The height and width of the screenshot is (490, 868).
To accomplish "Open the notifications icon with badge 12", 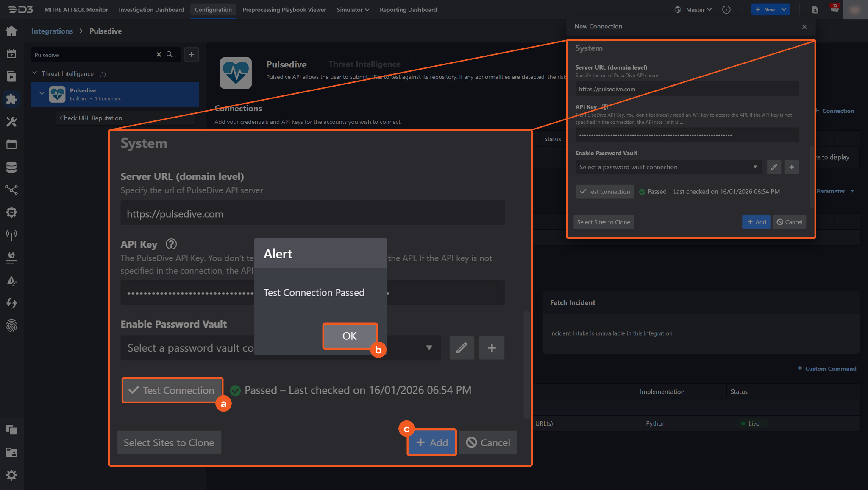I will point(834,9).
